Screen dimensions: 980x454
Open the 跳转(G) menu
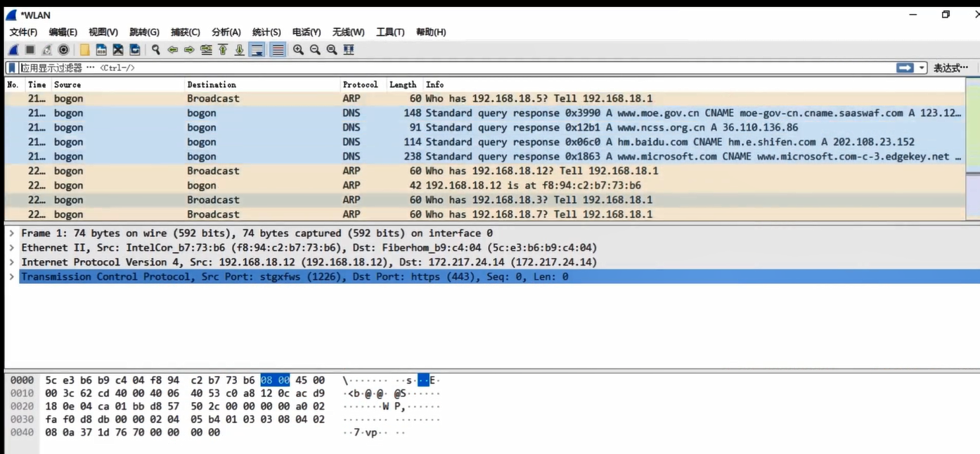(x=145, y=32)
